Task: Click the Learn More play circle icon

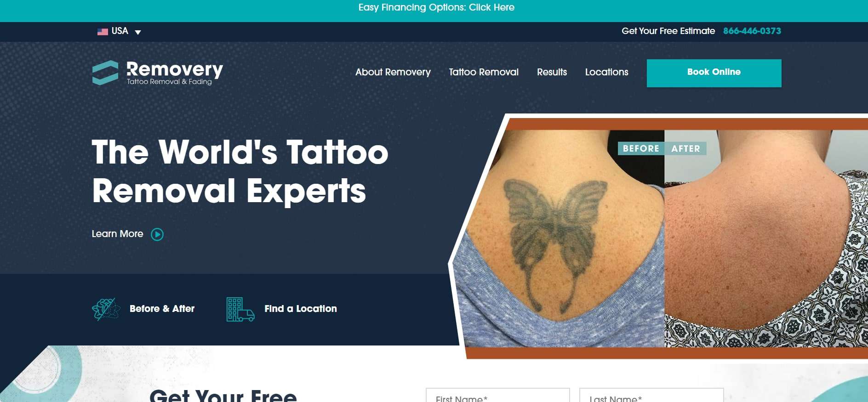Action: [x=157, y=234]
